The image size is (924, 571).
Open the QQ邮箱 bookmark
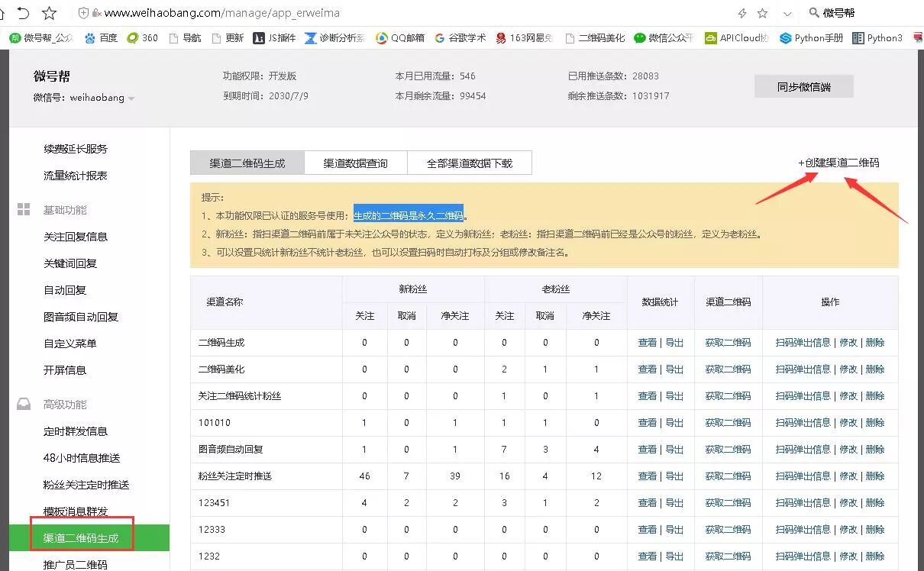tap(401, 37)
